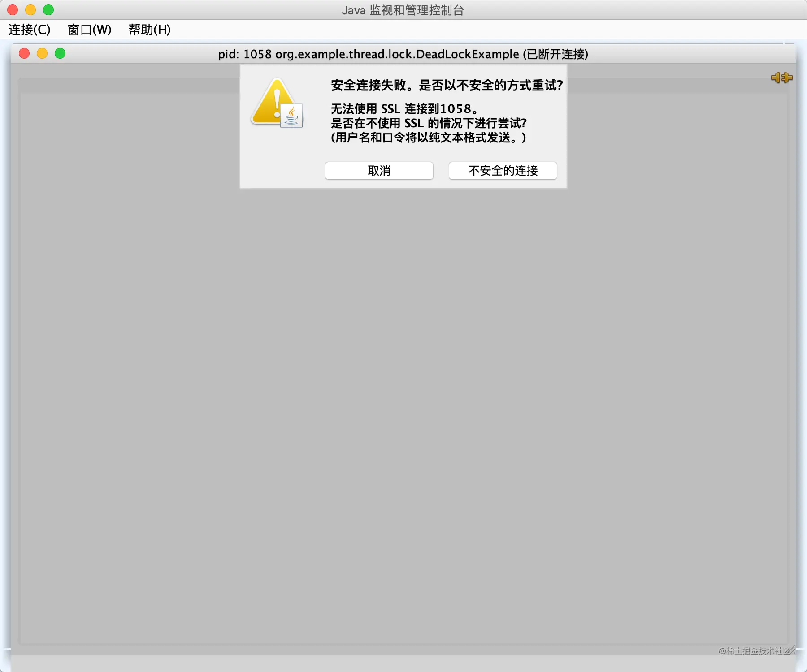Image resolution: width=807 pixels, height=672 pixels.
Task: Close the pid 1058 inner window
Action: pos(24,54)
